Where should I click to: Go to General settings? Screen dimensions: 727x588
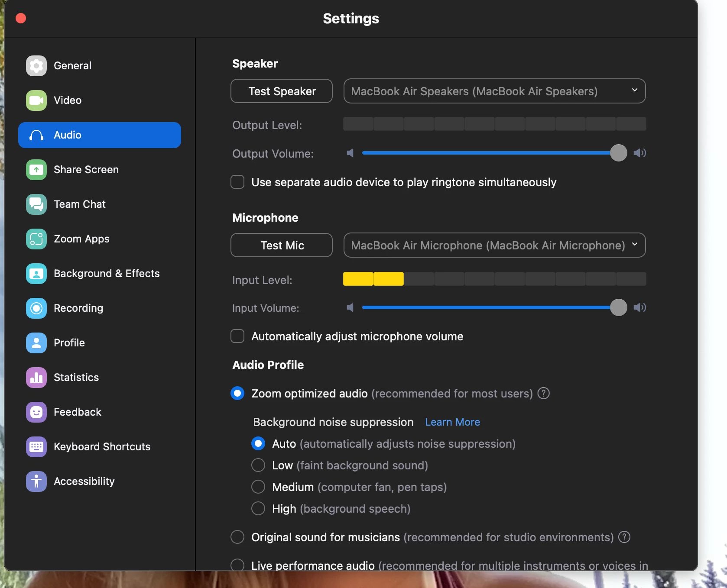tap(100, 66)
